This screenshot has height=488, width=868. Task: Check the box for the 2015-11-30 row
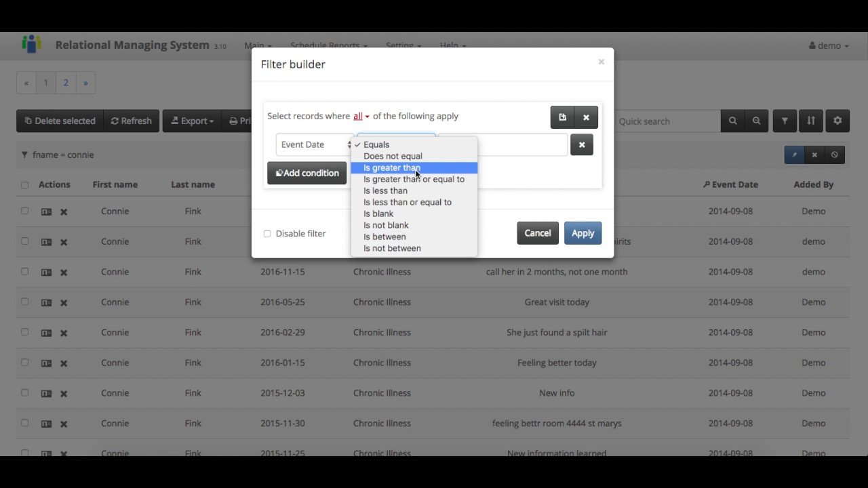[25, 422]
